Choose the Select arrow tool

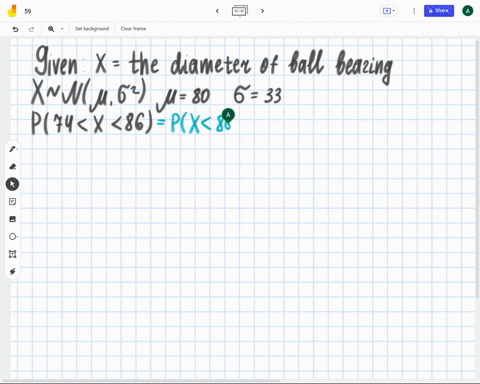[x=12, y=184]
